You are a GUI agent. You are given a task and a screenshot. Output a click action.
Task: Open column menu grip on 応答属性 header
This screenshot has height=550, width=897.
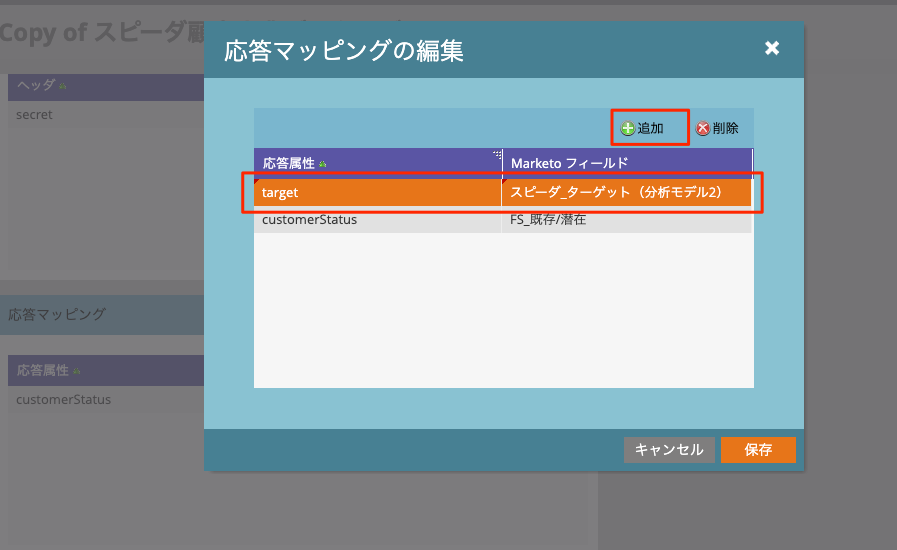click(x=497, y=155)
